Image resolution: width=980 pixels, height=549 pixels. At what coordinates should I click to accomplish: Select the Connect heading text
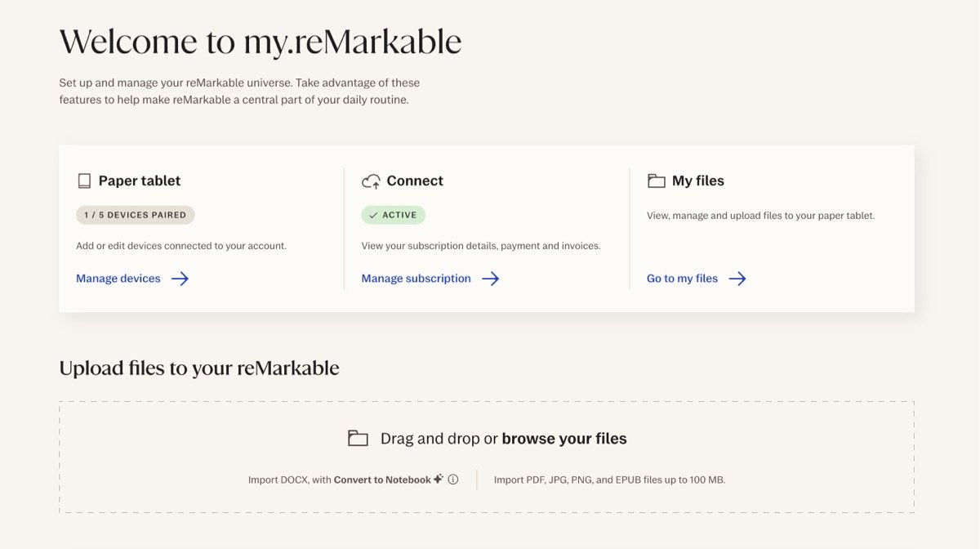[415, 181]
